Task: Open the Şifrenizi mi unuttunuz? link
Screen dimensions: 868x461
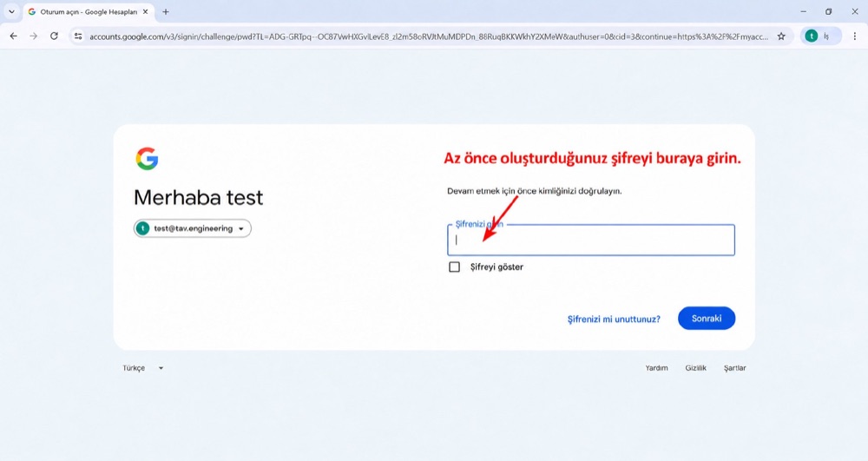Action: click(614, 319)
